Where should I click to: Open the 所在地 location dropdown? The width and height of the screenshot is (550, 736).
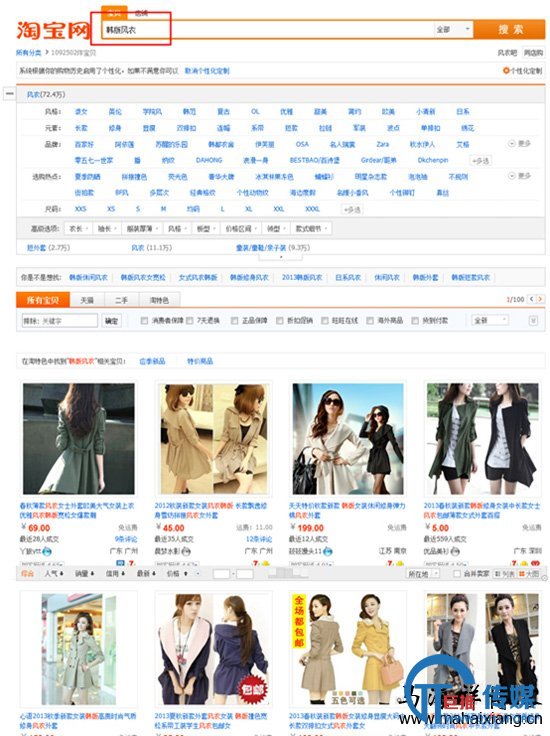[423, 574]
